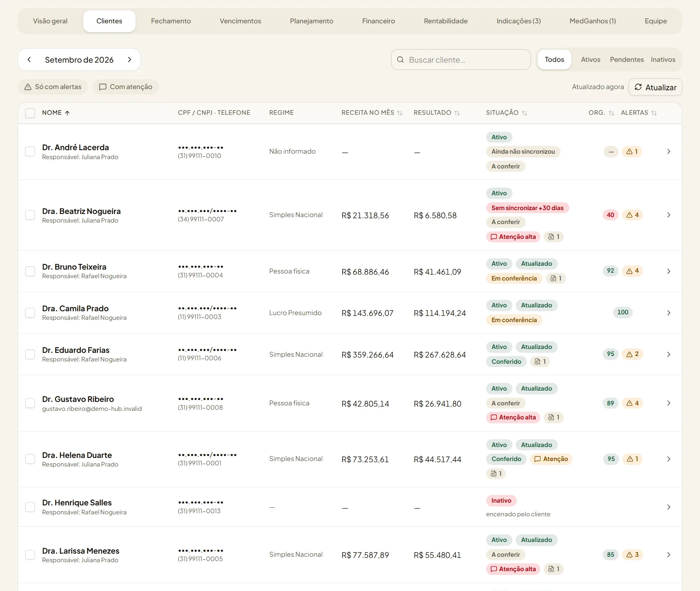Sort by Org. column arrows

click(611, 113)
